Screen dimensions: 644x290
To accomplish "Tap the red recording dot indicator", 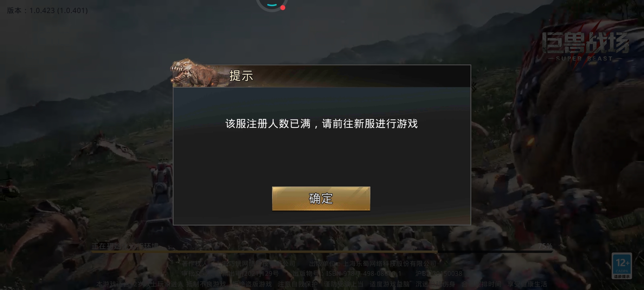I will [x=283, y=8].
